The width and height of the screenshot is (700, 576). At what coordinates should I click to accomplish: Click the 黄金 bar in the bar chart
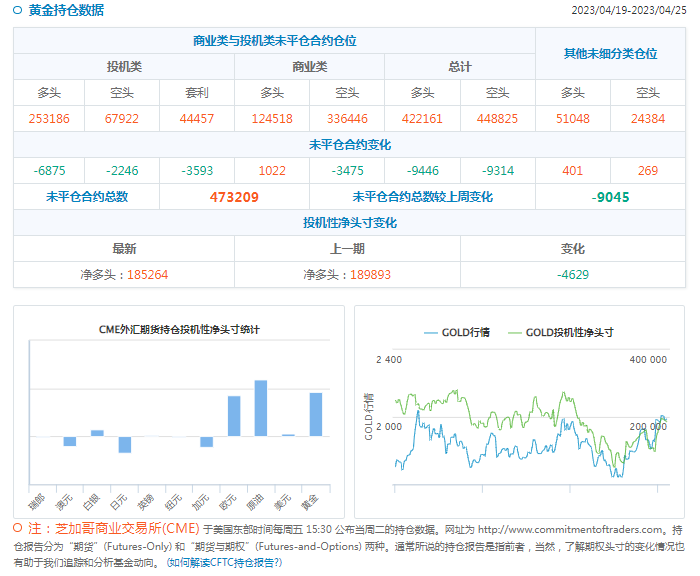316,414
